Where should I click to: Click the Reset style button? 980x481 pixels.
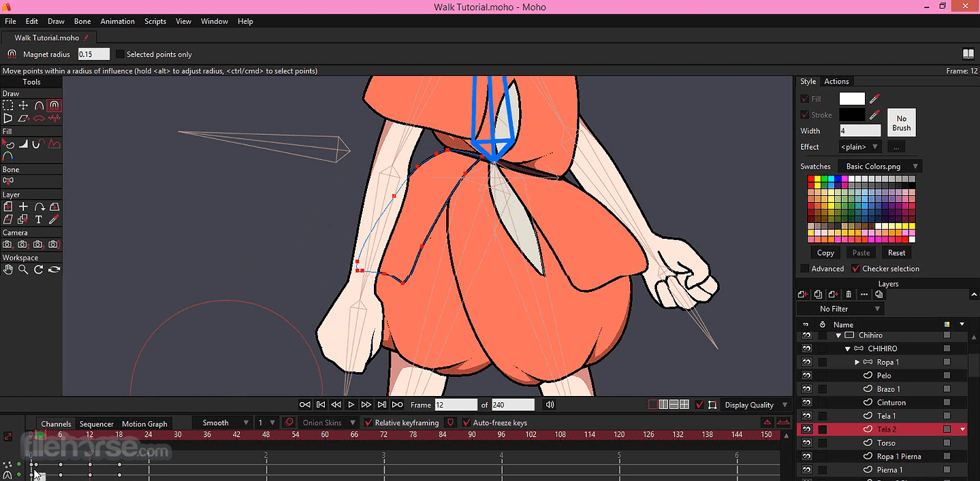897,252
